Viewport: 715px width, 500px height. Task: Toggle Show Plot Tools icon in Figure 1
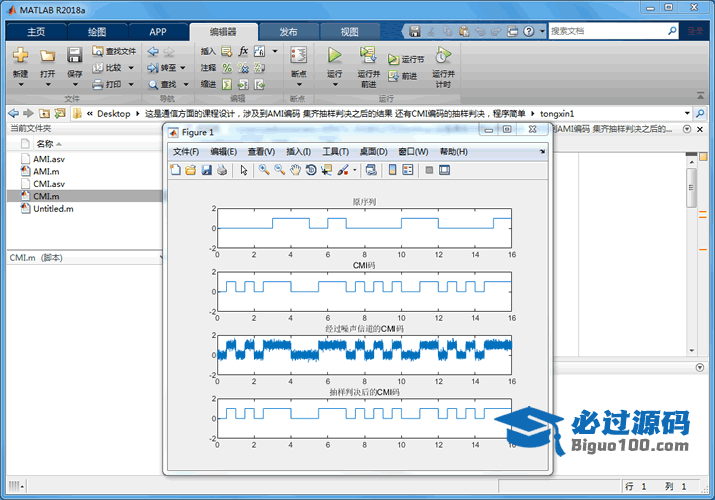tap(444, 170)
